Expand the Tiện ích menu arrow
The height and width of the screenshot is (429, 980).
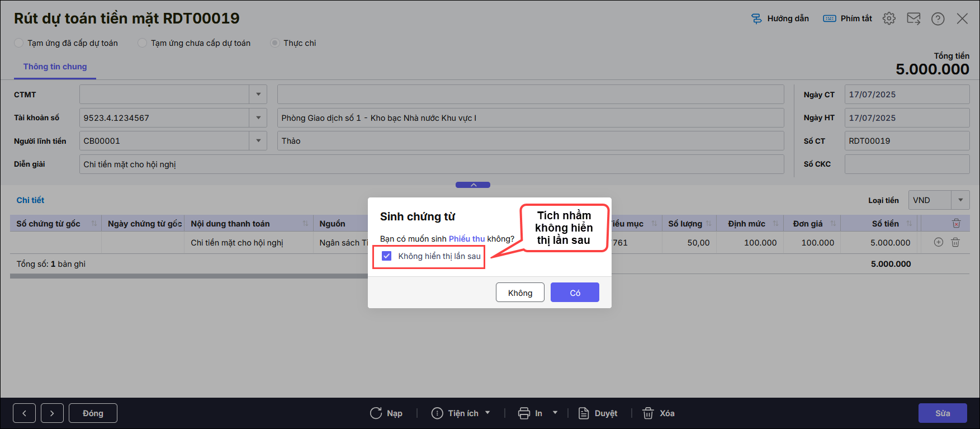pyautogui.click(x=487, y=413)
